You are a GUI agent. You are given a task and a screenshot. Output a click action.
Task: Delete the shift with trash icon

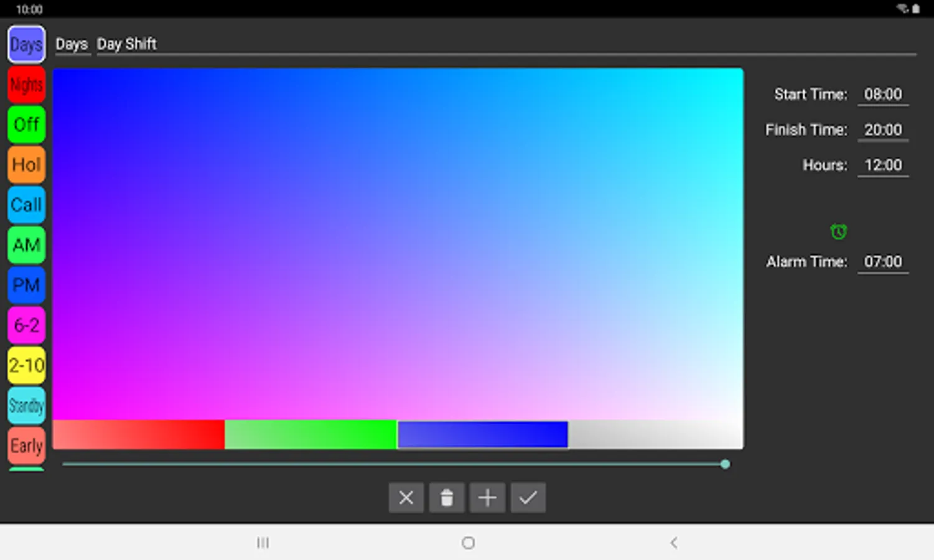[x=447, y=498]
